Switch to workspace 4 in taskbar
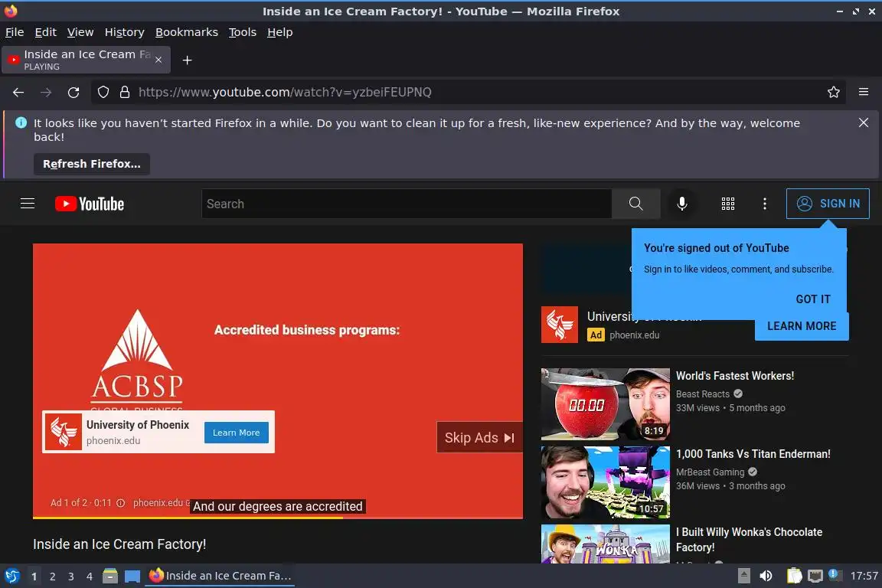The width and height of the screenshot is (882, 588). [90, 577]
